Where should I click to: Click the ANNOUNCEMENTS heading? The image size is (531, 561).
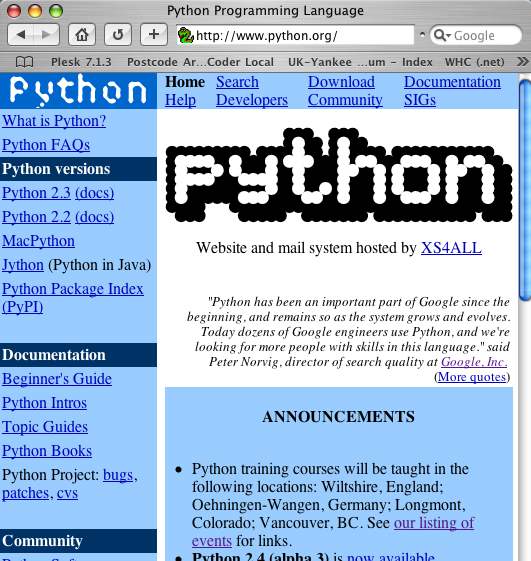click(338, 417)
